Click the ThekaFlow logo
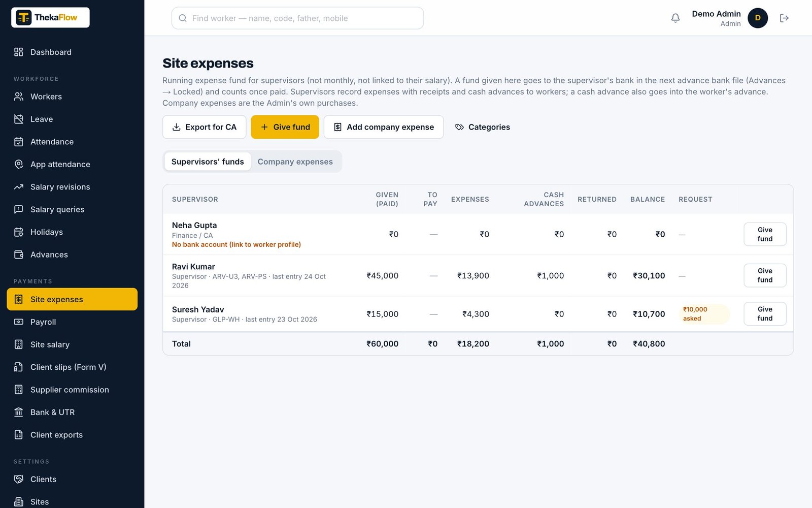 tap(50, 17)
